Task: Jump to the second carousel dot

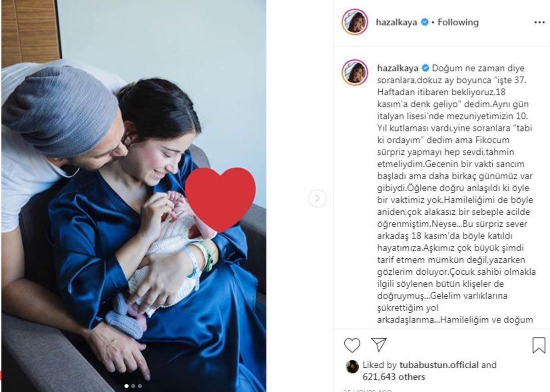Action: click(x=133, y=386)
